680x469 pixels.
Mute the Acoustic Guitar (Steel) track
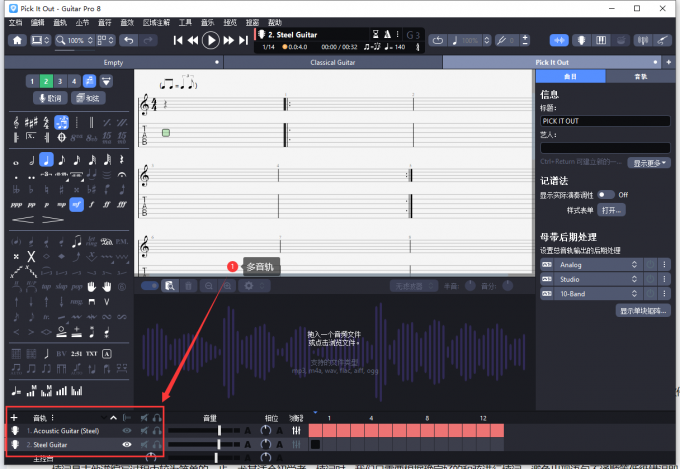(x=144, y=430)
